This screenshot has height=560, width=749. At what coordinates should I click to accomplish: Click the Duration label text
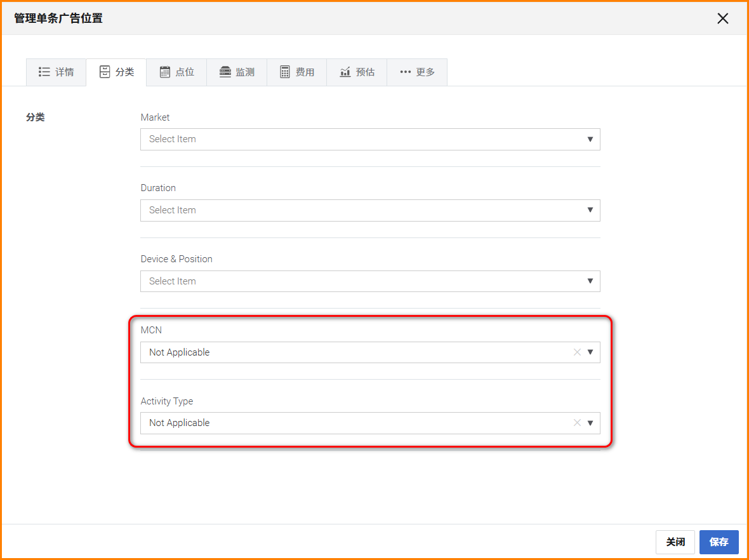point(158,188)
